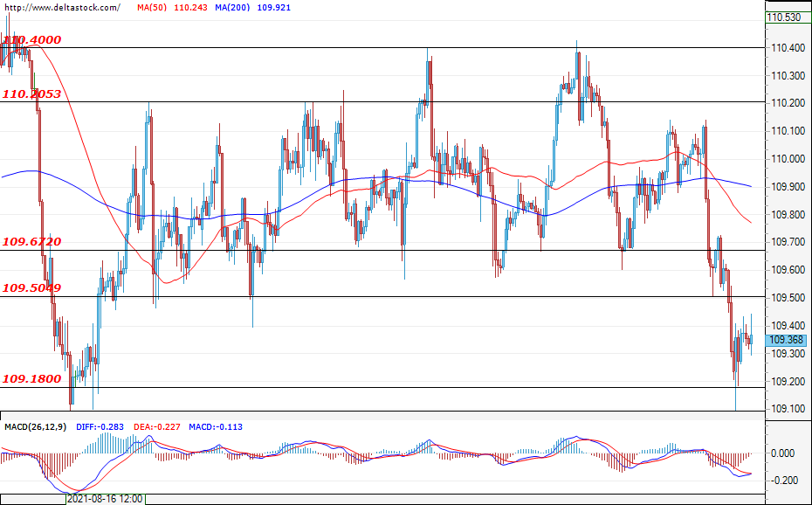Screen dimensions: 812x505
Task: Click the 110.000 price axis tick
Action: pos(788,158)
